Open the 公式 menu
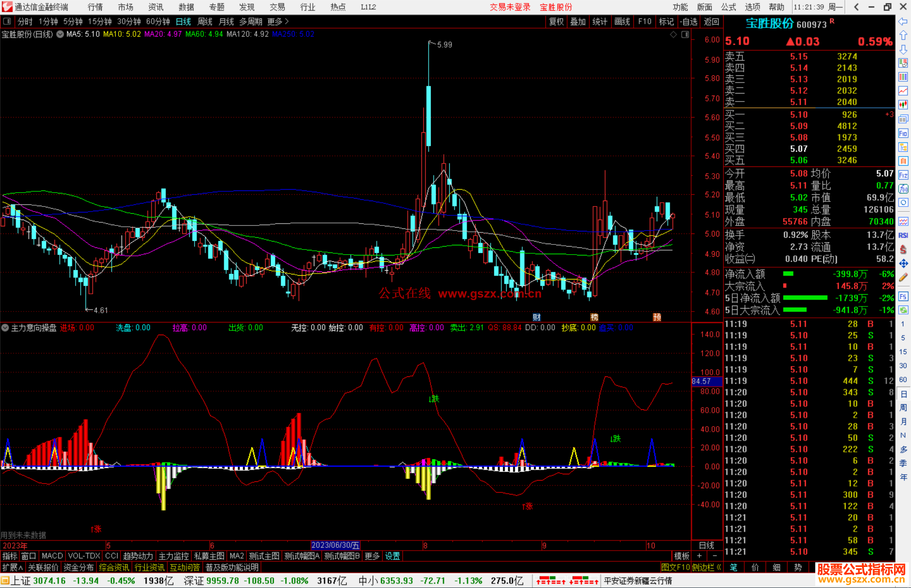 pyautogui.click(x=728, y=7)
